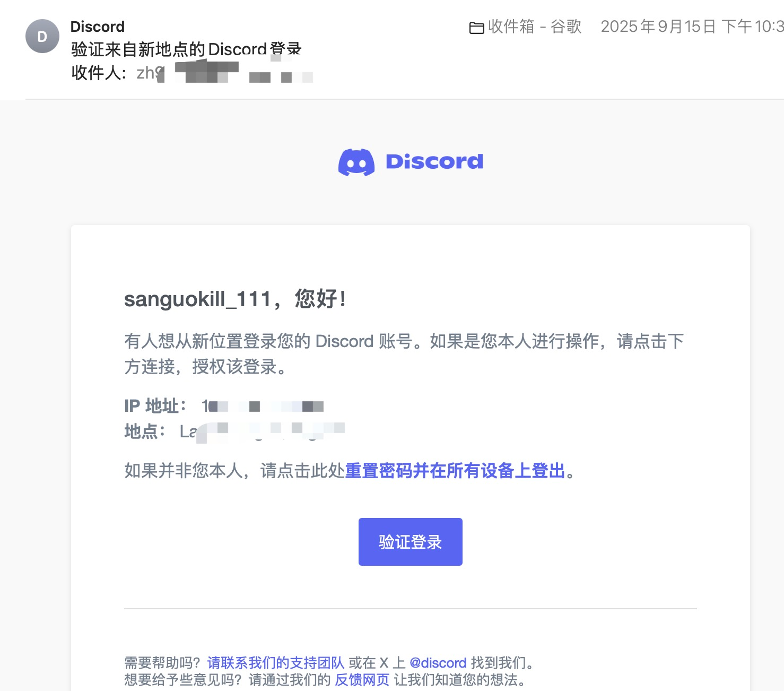784x691 pixels.
Task: Open the 重置密码并在所有设备上登出 link
Action: pyautogui.click(x=455, y=470)
